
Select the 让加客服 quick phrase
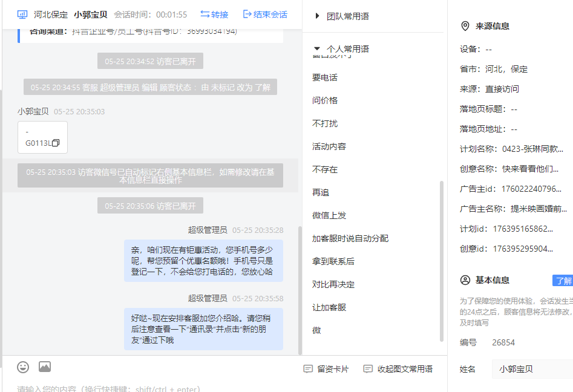pos(329,307)
